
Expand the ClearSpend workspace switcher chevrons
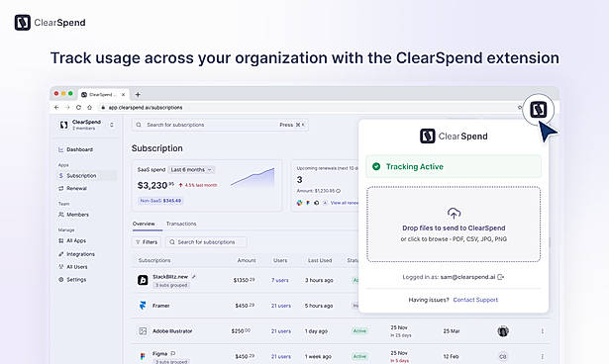[112, 125]
